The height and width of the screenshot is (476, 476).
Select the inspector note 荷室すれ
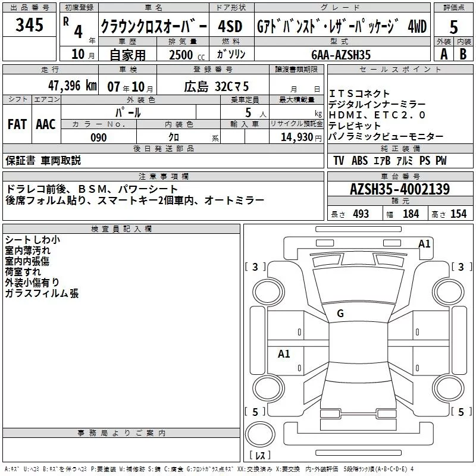(23, 272)
